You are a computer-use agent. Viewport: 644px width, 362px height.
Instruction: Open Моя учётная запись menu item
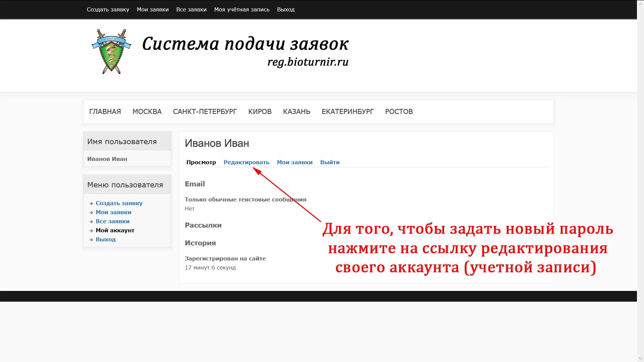241,9
